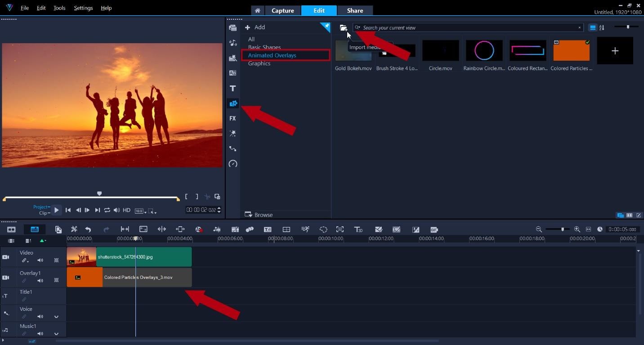Image resolution: width=644 pixels, height=345 pixels.
Task: Select the Graphics category link
Action: point(259,63)
